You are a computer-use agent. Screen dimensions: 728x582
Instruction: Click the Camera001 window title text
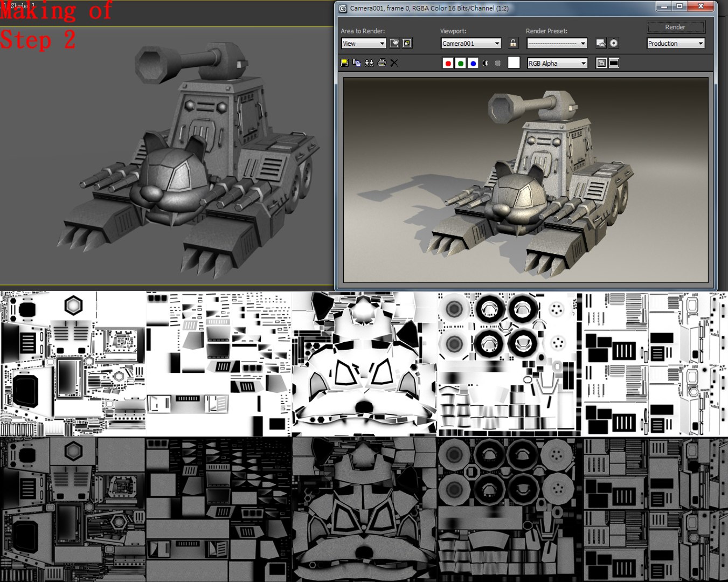429,8
